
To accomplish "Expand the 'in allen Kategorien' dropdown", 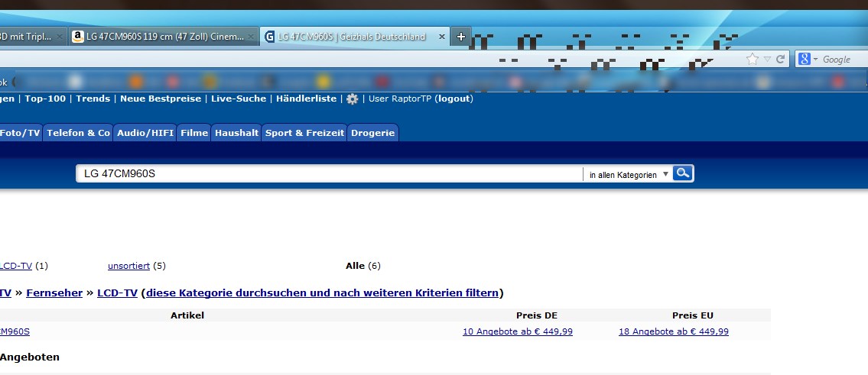I will pos(629,174).
